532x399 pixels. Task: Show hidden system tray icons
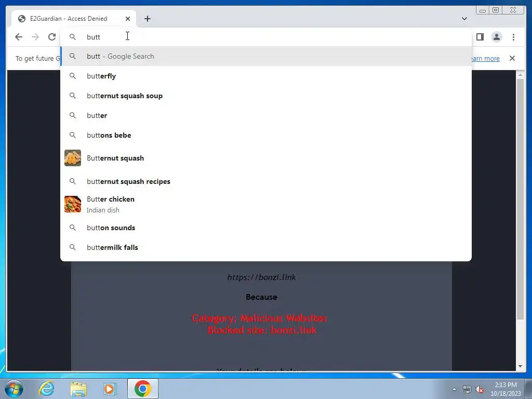pyautogui.click(x=454, y=389)
